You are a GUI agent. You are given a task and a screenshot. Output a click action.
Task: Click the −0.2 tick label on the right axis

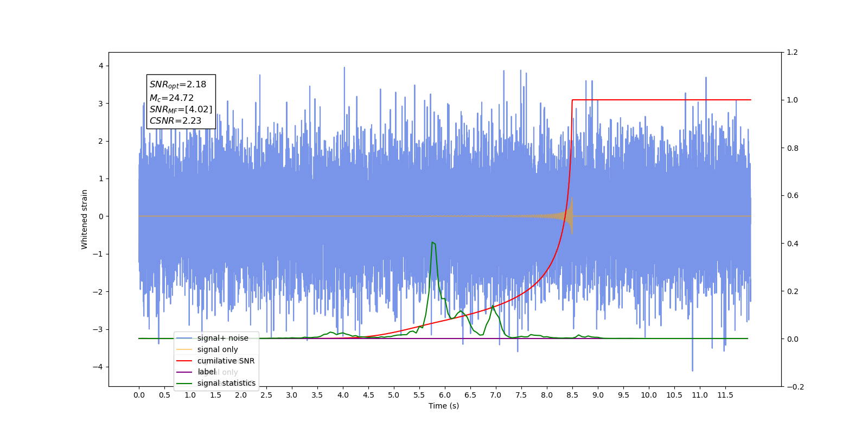point(795,387)
